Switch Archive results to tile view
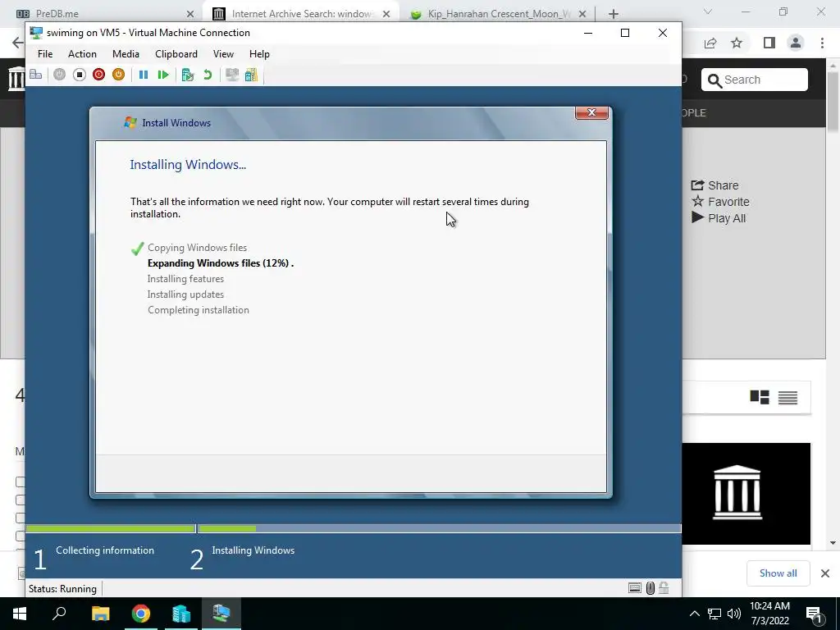The height and width of the screenshot is (630, 840). [x=760, y=397]
